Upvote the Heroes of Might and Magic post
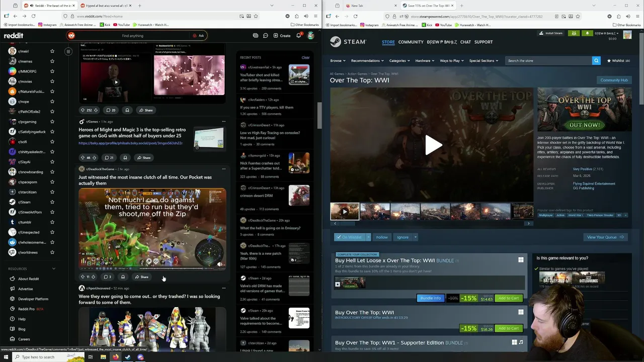Viewport: 644px width, 362px height. [x=83, y=157]
